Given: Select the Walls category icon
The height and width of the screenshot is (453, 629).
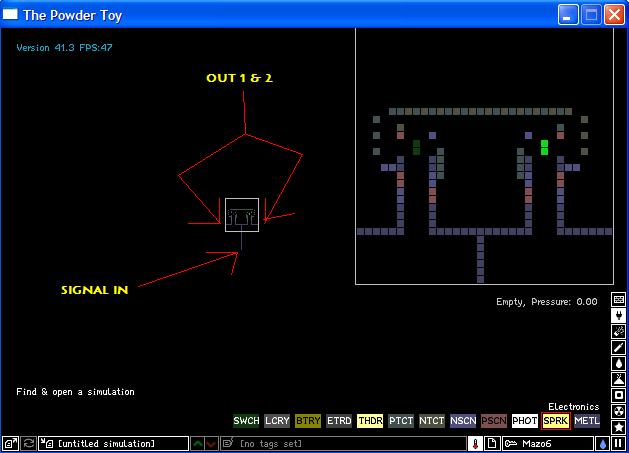Looking at the screenshot, I should point(620,299).
